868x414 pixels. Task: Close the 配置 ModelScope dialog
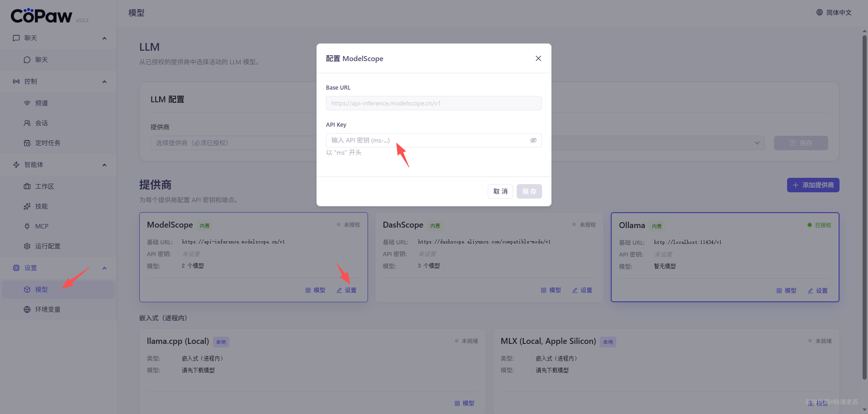point(538,58)
